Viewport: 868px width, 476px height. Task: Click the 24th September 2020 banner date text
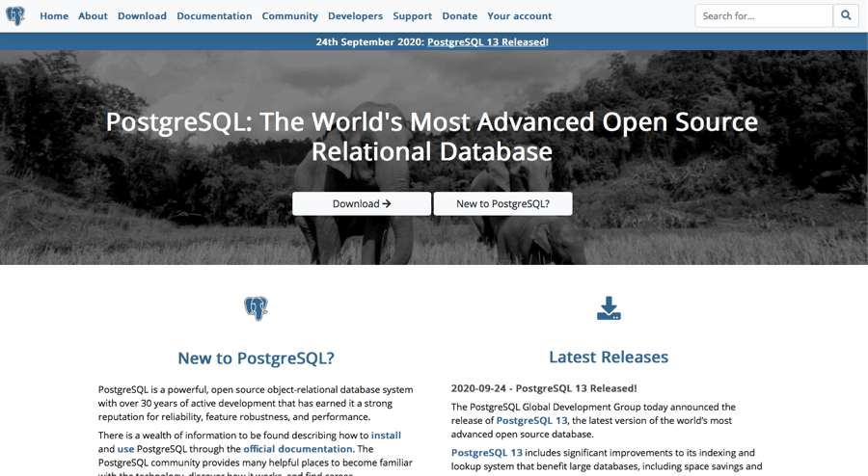point(370,42)
